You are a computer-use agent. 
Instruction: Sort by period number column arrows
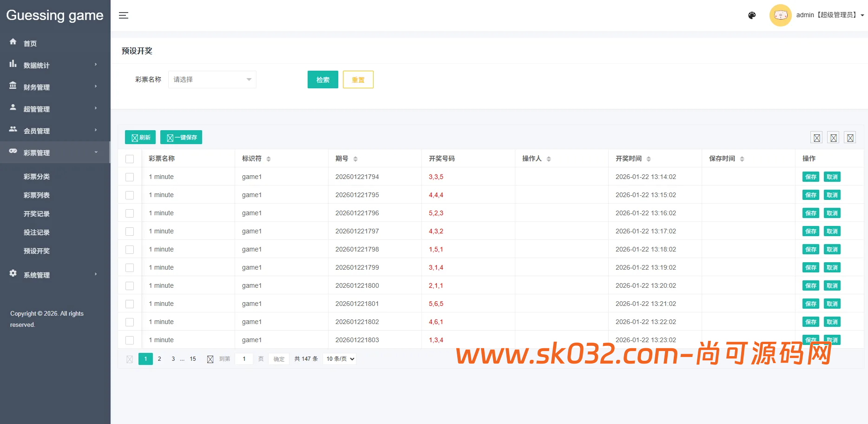[x=355, y=159]
